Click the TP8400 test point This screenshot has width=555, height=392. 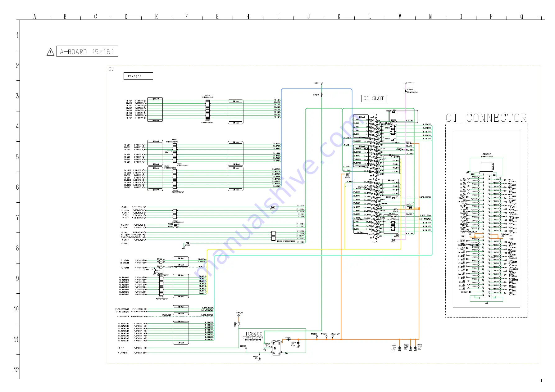pos(326,337)
